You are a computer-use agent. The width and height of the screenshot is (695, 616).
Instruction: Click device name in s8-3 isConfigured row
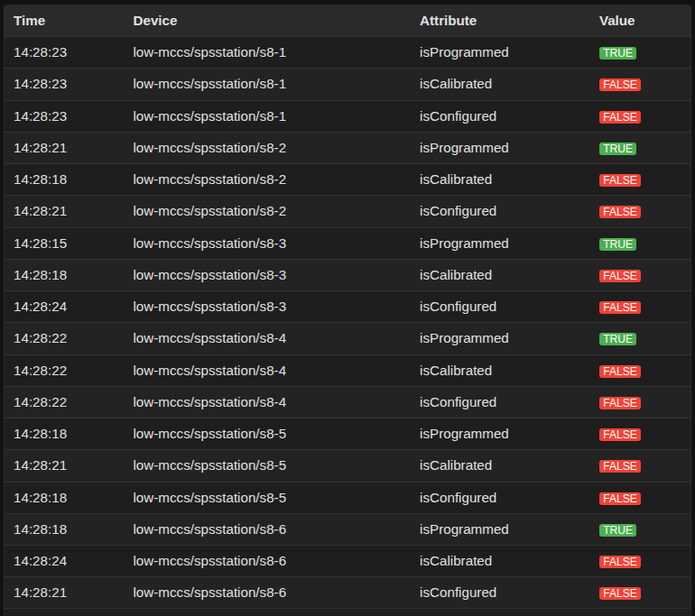click(x=209, y=307)
